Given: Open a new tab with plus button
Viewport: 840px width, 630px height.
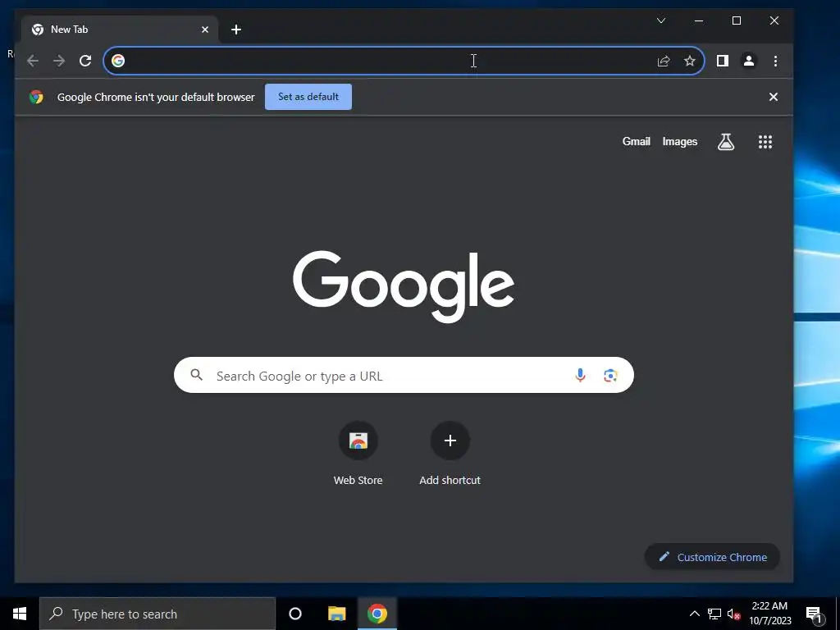Looking at the screenshot, I should (x=236, y=30).
